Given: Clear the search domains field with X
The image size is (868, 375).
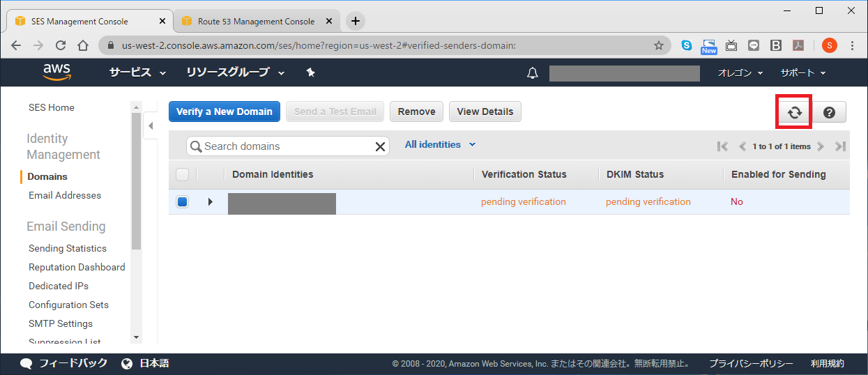Looking at the screenshot, I should coord(380,146).
